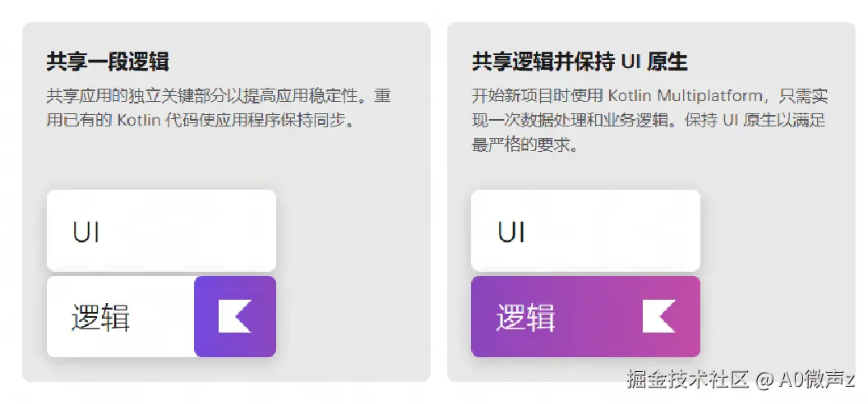The height and width of the screenshot is (404, 868).
Task: Click the Kotlin logo in right card
Action: (658, 316)
